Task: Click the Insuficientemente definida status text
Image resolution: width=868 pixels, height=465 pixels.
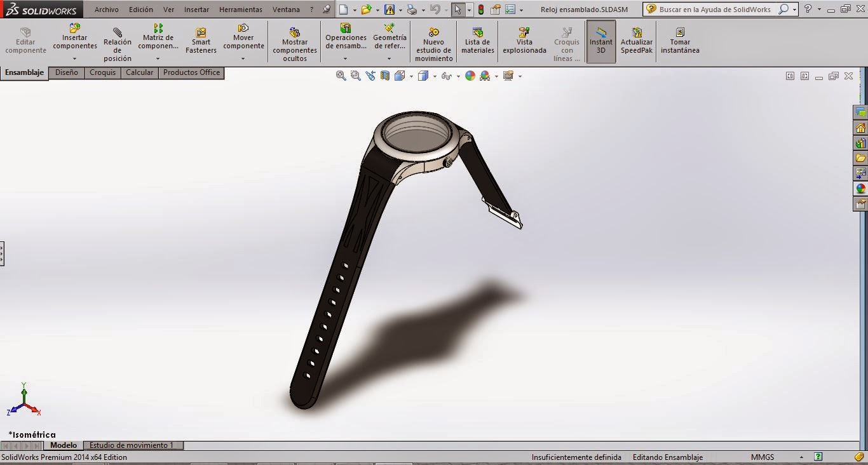Action: pos(576,457)
